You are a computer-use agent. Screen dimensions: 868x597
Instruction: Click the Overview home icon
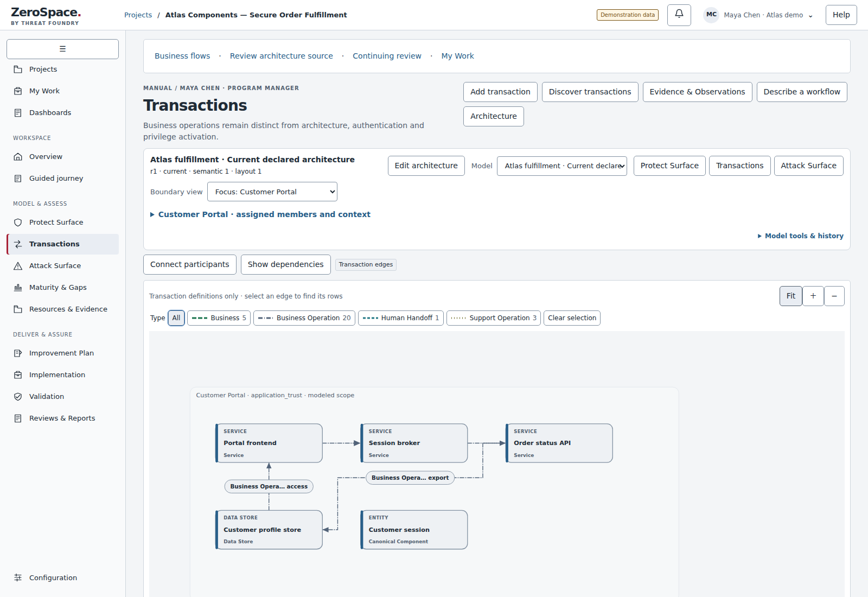pos(18,157)
